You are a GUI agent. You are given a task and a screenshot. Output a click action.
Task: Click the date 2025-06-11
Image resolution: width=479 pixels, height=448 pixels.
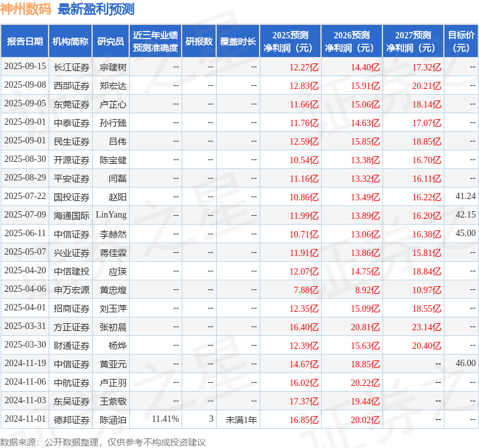(x=25, y=234)
